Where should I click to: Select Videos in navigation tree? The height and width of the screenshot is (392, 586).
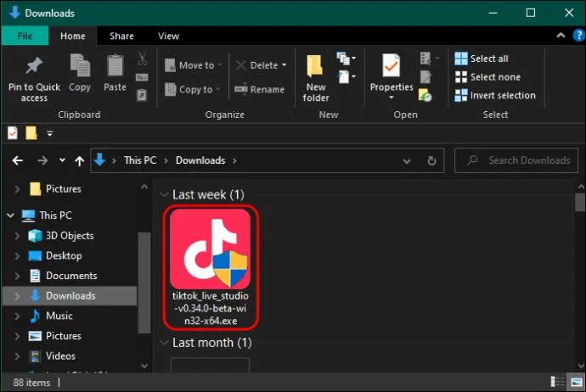click(x=60, y=356)
